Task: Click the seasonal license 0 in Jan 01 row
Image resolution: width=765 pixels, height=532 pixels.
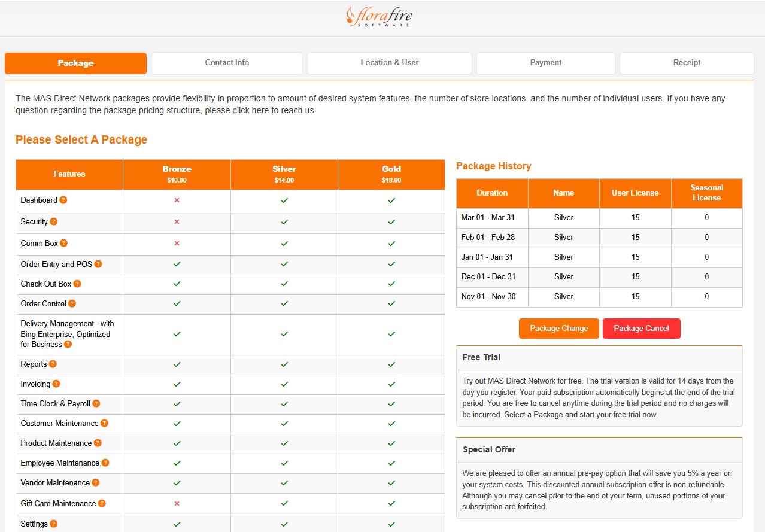Action: pos(707,257)
